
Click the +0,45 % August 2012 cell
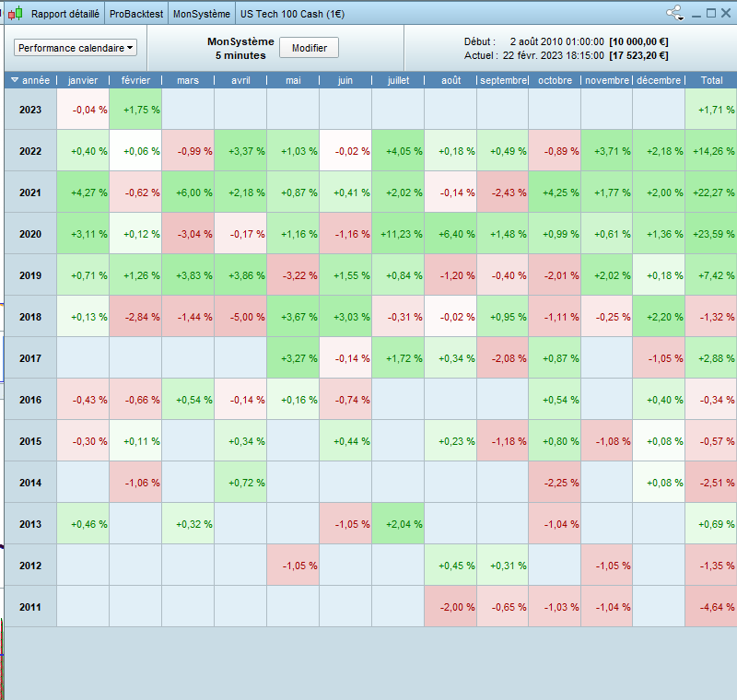[450, 566]
